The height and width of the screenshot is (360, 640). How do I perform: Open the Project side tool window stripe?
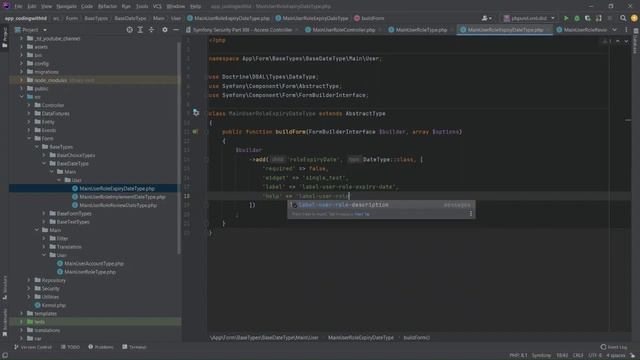4,38
